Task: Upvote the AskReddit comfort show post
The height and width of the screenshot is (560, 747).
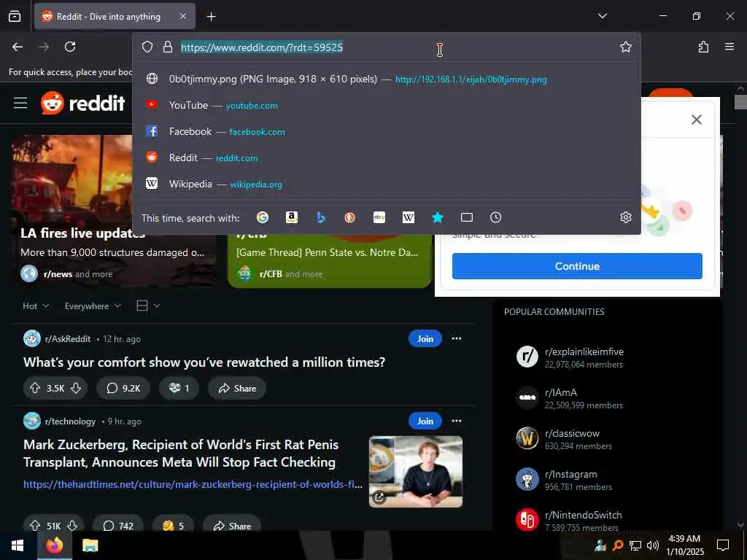Action: point(35,388)
